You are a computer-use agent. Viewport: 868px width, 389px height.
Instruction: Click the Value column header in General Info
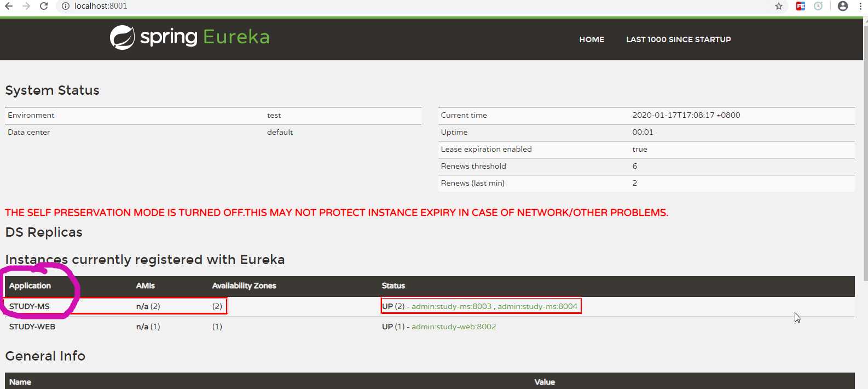click(x=545, y=382)
